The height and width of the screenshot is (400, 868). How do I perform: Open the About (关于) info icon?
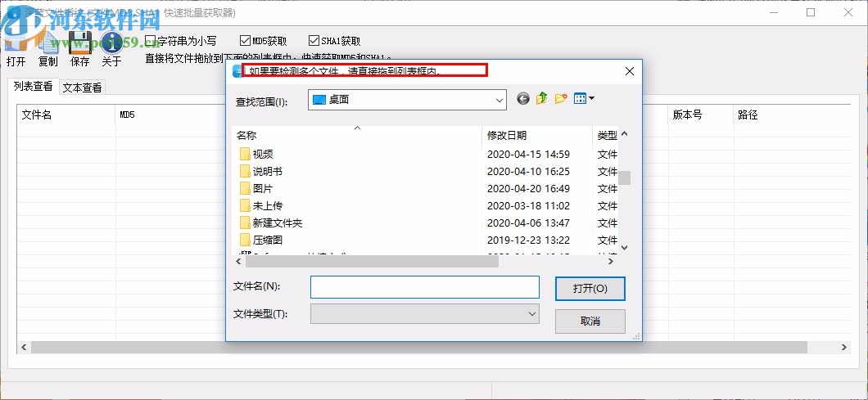point(111,43)
